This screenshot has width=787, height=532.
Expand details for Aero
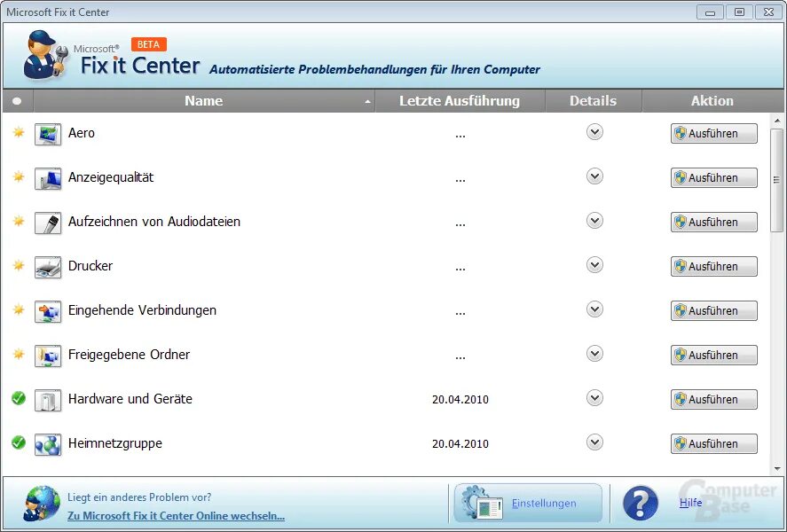(x=594, y=132)
